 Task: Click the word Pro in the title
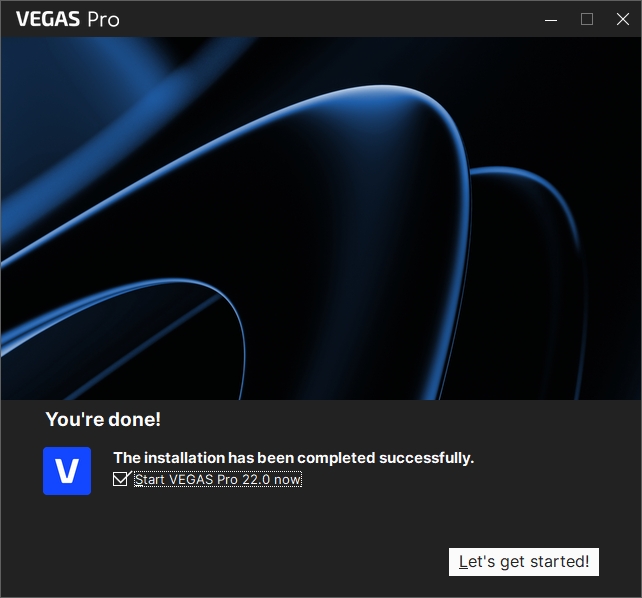click(103, 19)
